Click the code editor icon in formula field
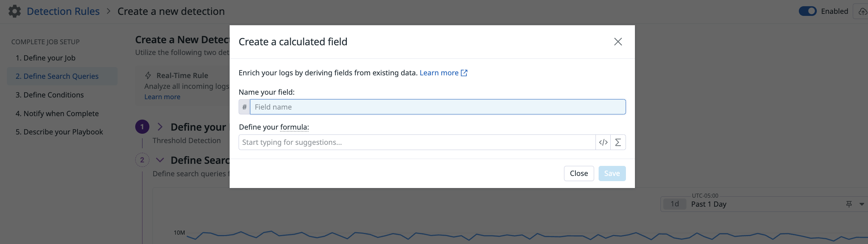 point(603,142)
